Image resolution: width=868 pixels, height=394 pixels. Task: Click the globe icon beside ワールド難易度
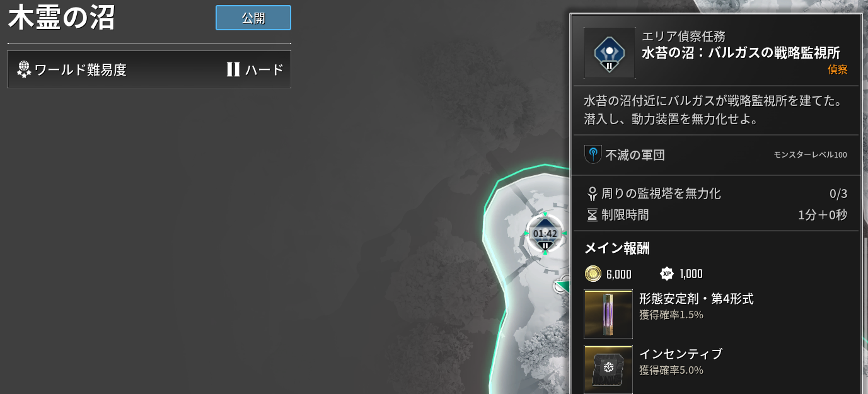[24, 69]
